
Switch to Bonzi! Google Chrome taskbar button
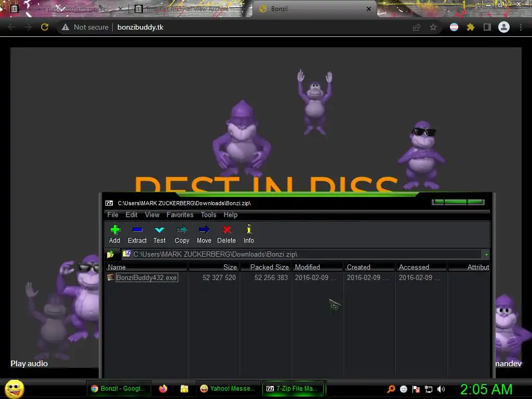tap(119, 389)
